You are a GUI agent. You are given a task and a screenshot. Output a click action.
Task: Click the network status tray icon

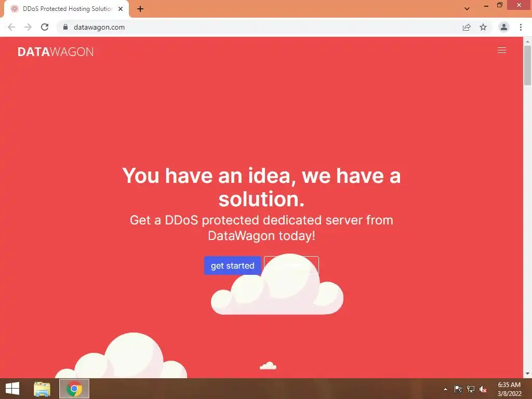(471, 389)
